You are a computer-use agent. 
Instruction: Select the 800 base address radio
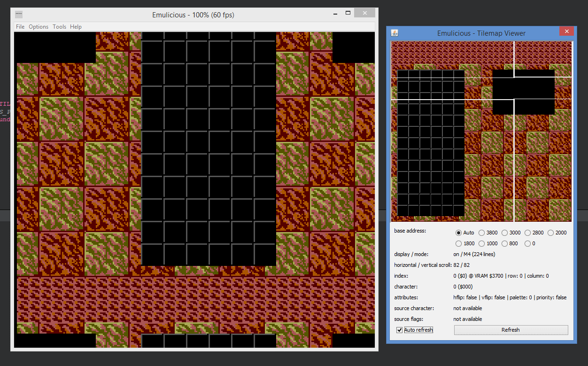505,243
